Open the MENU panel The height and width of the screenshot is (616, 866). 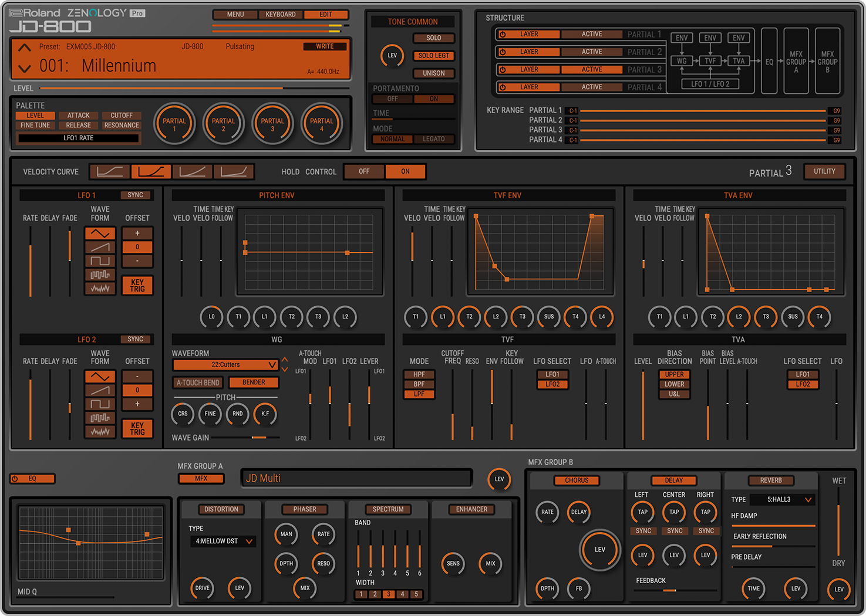coord(235,14)
